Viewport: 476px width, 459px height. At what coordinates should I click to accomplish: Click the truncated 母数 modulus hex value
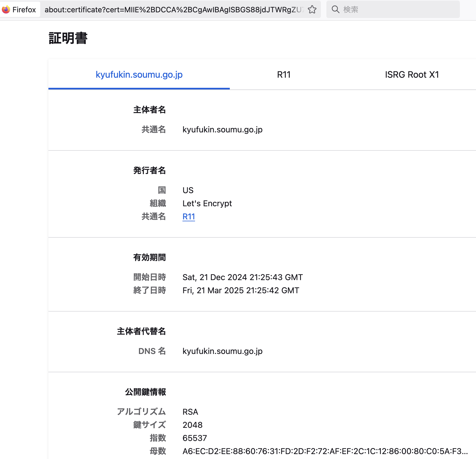(x=325, y=451)
